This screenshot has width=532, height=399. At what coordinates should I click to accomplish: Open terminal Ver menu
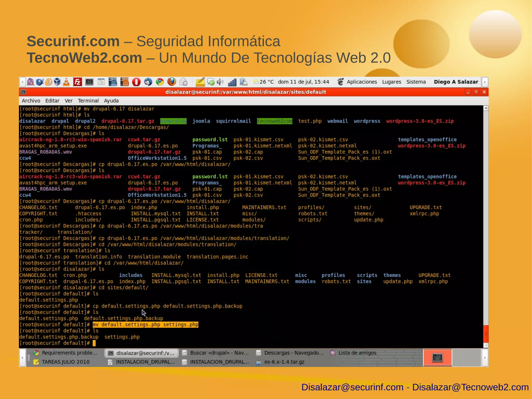point(69,101)
